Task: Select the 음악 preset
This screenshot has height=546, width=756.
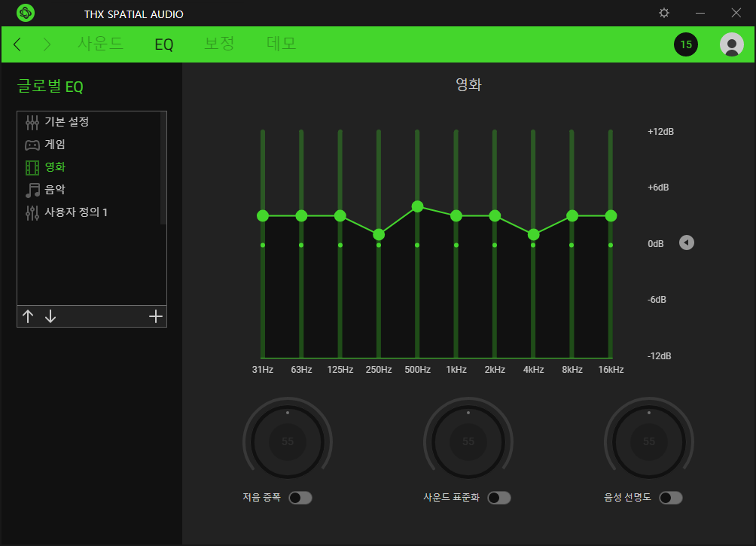Action: tap(89, 190)
